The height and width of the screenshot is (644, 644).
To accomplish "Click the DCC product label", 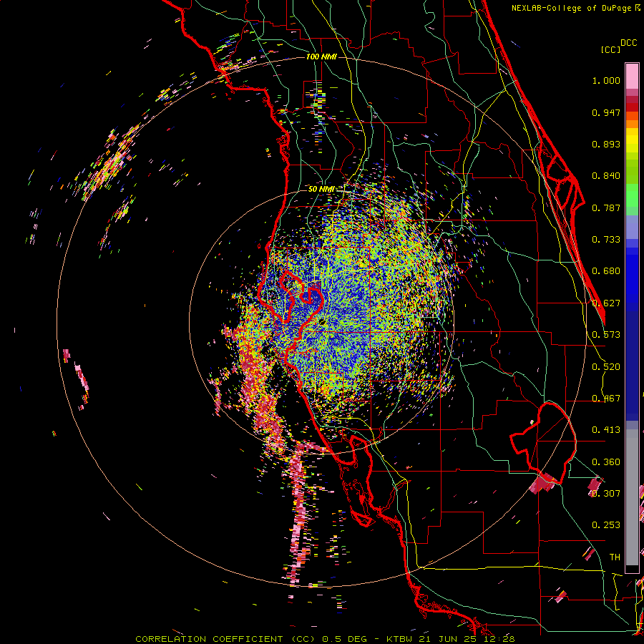I will point(628,43).
